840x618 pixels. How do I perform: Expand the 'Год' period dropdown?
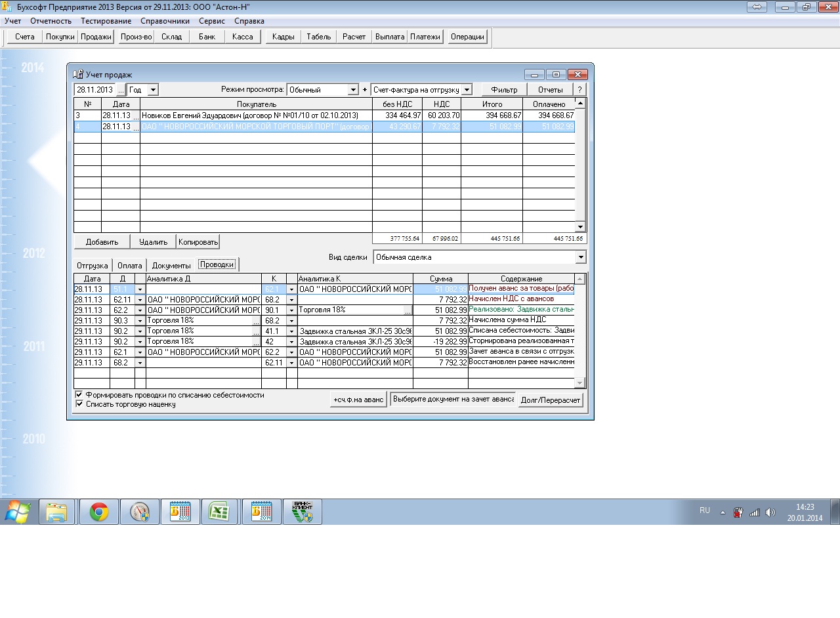[x=153, y=90]
